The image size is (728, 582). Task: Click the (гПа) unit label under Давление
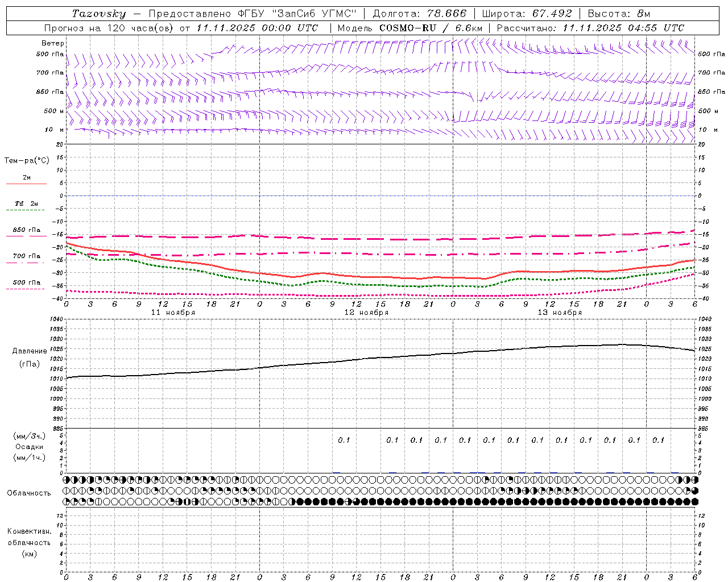coord(29,364)
